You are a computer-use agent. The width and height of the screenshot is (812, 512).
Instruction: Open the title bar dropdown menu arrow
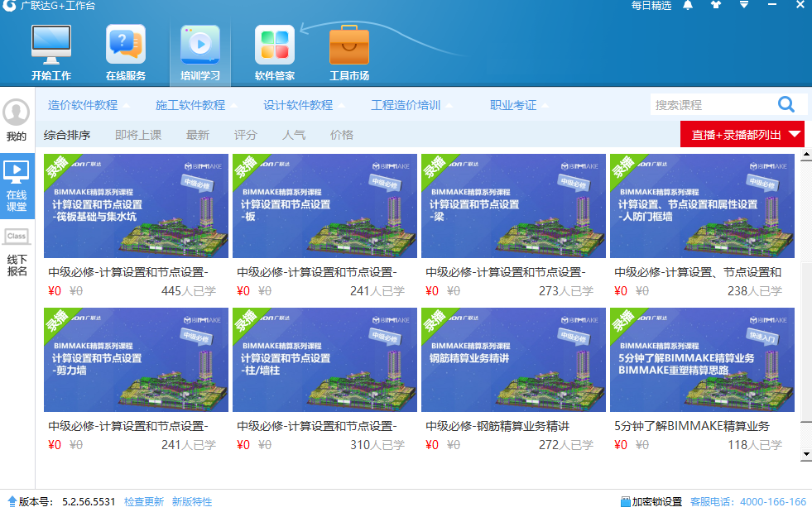pos(743,5)
